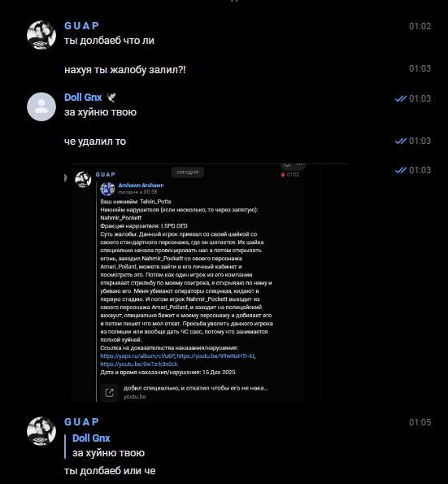
Task: Click the read checkmarks on Doll Gnx's first message
Action: [x=401, y=98]
